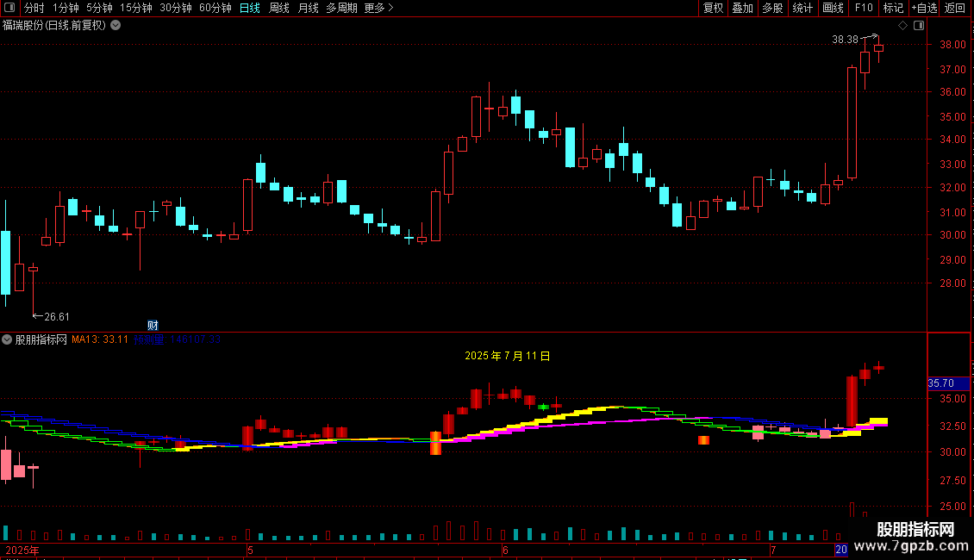The height and width of the screenshot is (560, 974).
Task: Click the 财 financial marker icon
Action: point(153,326)
